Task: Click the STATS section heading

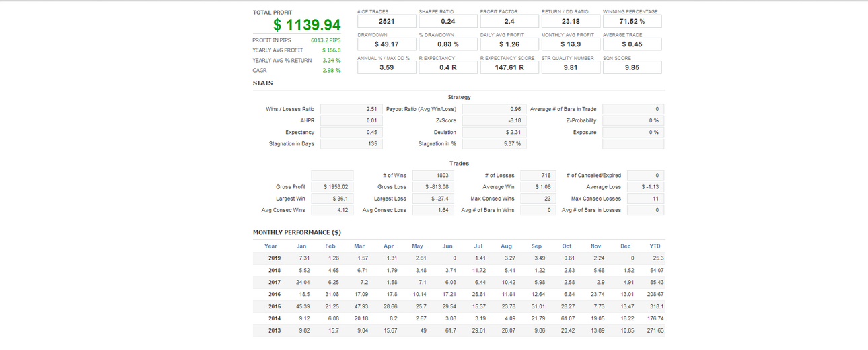Action: point(262,83)
